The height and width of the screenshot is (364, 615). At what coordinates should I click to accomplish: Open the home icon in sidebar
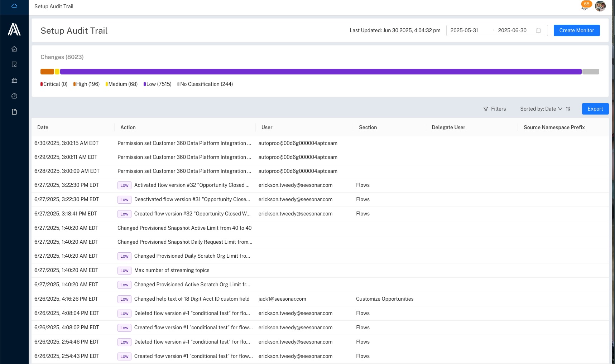point(14,49)
